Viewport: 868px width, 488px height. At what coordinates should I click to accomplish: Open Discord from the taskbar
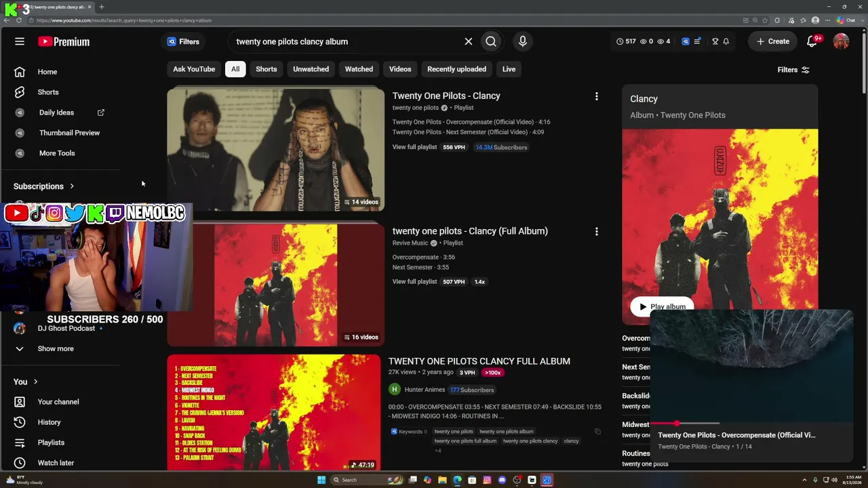[502, 480]
